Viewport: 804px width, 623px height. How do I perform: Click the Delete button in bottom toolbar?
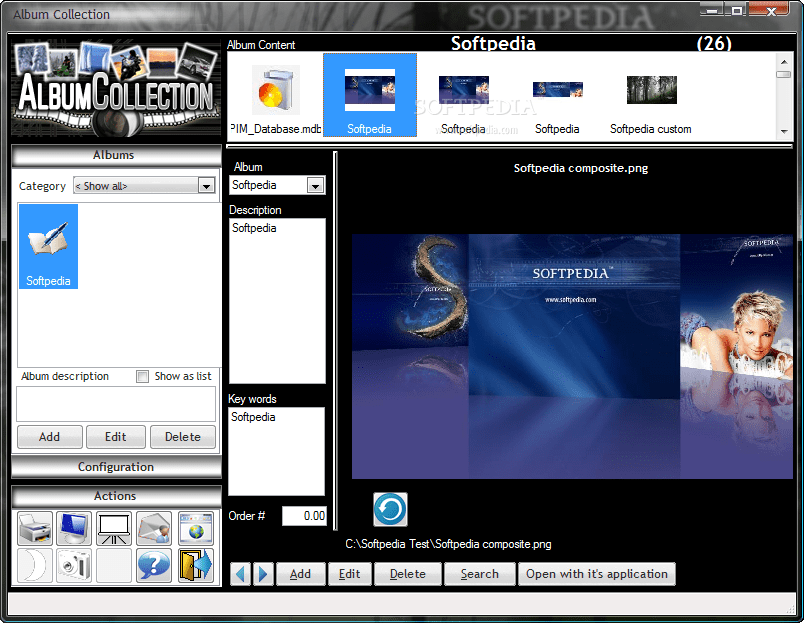point(408,574)
